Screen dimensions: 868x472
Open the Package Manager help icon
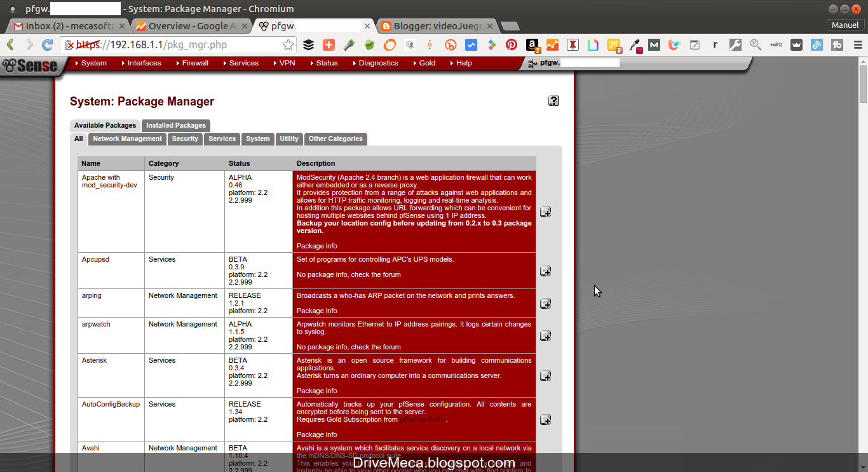(553, 100)
